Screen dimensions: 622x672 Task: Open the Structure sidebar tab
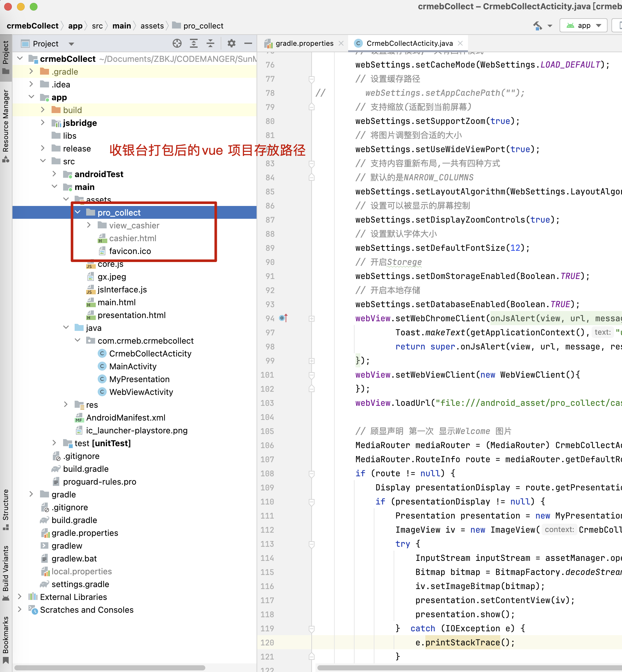click(6, 509)
